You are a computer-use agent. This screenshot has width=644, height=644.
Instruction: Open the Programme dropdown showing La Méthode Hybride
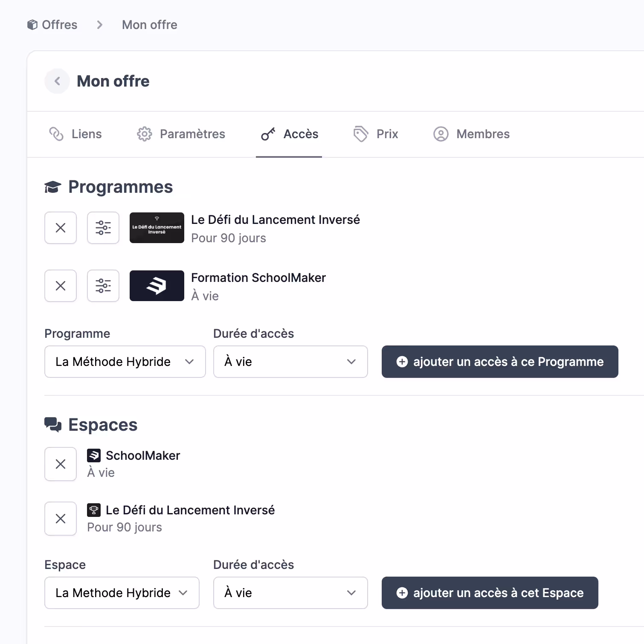coord(125,362)
